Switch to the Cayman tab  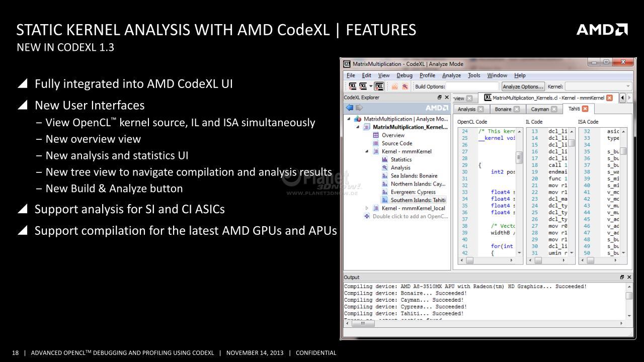click(543, 109)
